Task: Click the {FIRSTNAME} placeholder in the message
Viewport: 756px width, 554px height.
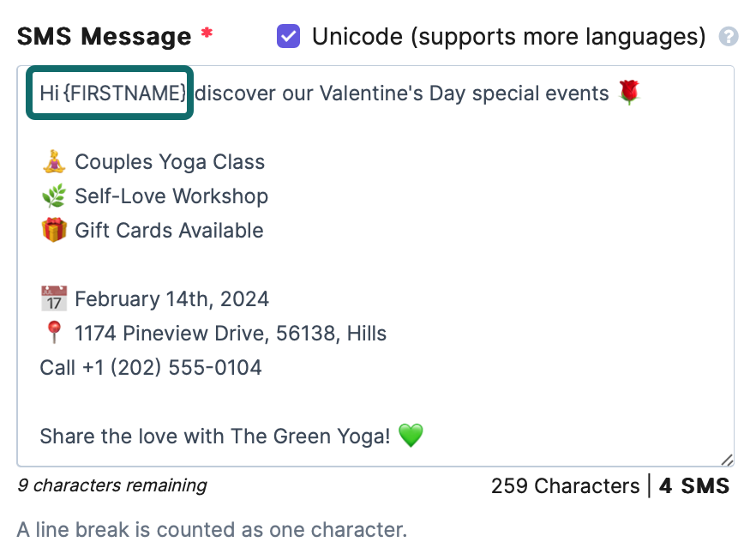Action: pos(124,93)
